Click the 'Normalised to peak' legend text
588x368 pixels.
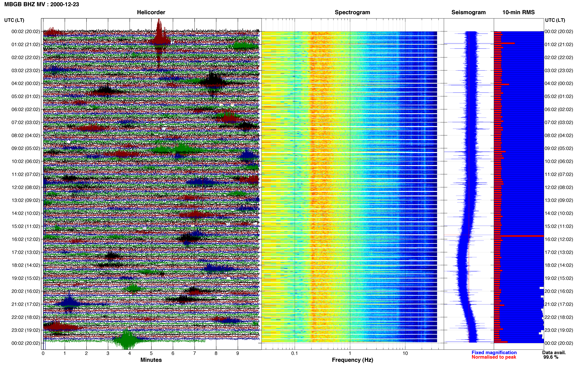494,357
